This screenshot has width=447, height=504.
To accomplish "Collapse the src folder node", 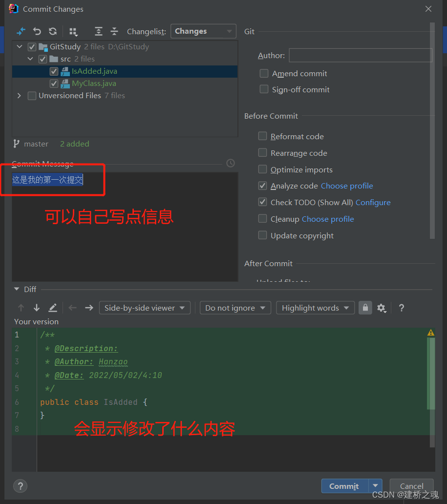I will tap(31, 59).
